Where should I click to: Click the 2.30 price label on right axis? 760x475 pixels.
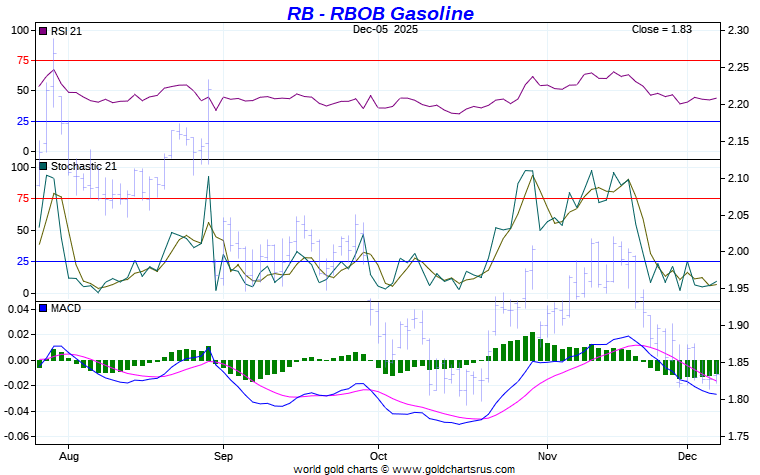pos(738,31)
